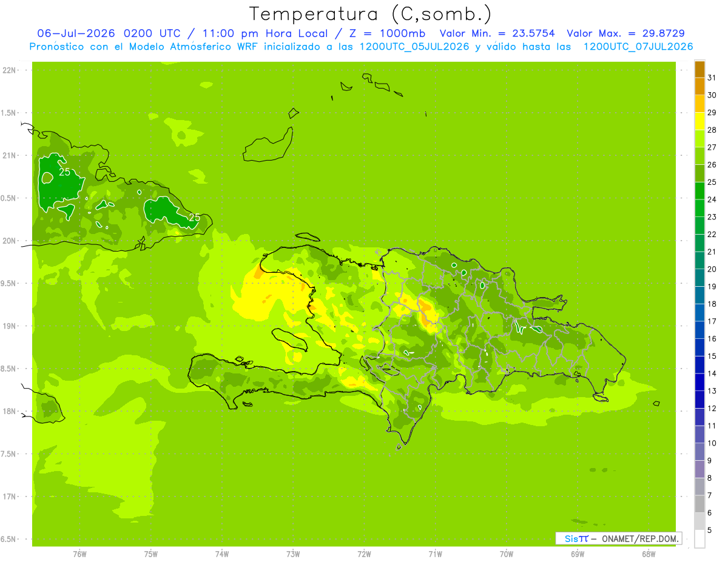Pick the orange legend swatch between 30 and 31
728x562 pixels.
699,87
